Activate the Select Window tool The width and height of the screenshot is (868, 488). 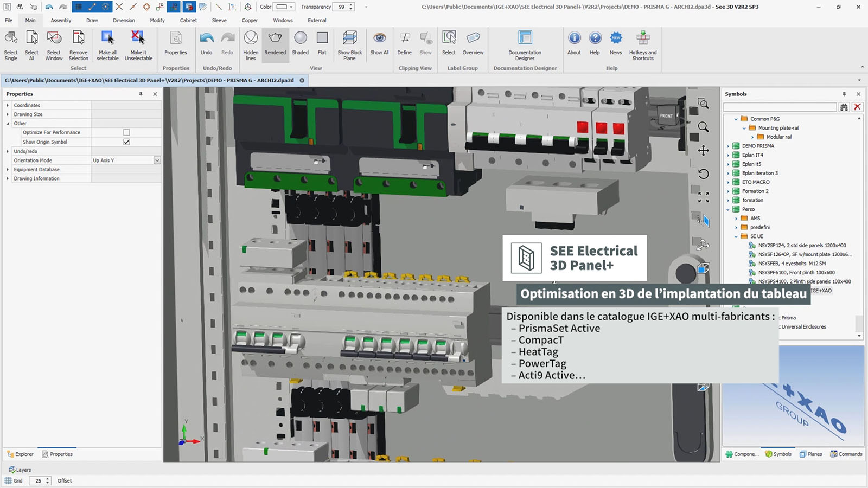point(54,45)
